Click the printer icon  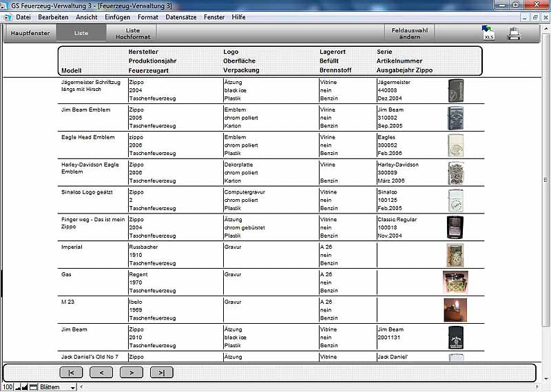(x=514, y=32)
